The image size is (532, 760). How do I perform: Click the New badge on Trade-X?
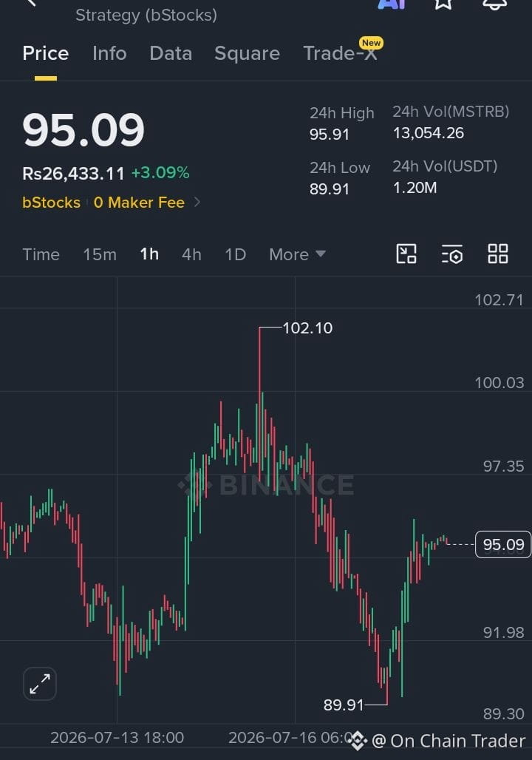click(x=371, y=43)
